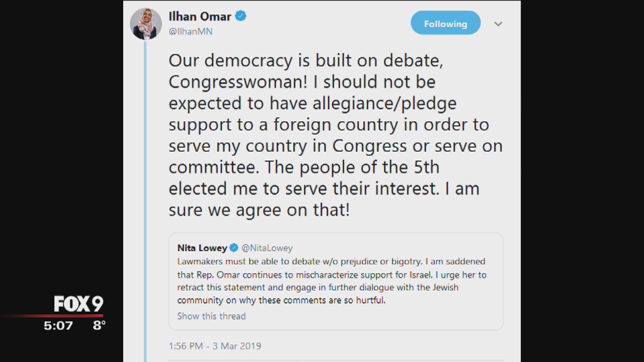Click the FOX 9 station logo

click(x=78, y=303)
